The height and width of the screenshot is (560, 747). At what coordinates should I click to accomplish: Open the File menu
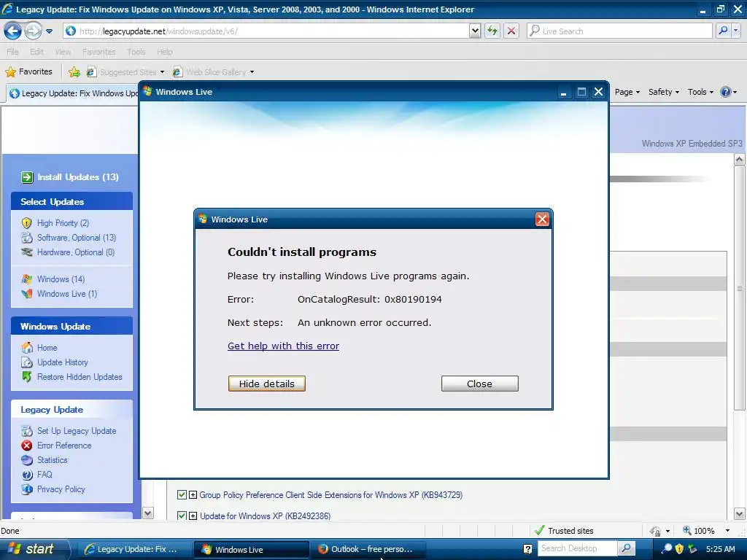(x=13, y=52)
